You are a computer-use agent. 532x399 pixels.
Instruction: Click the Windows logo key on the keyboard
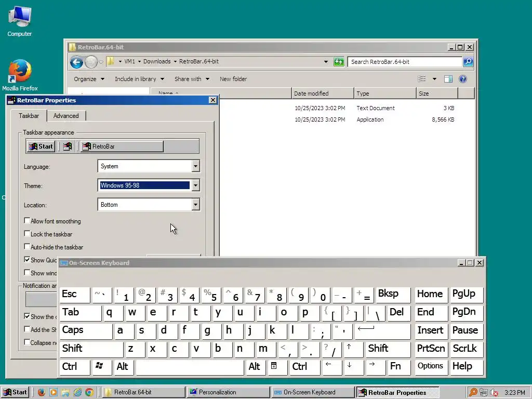(102, 367)
